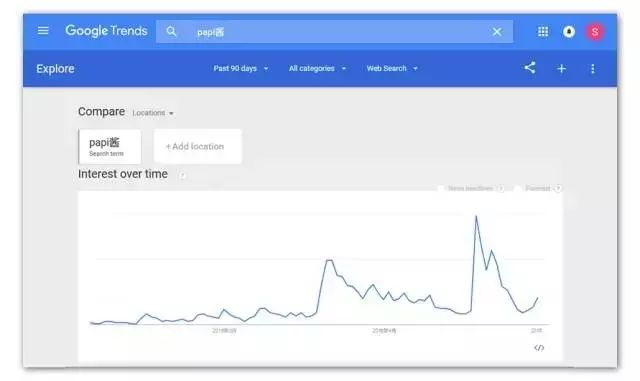Expand the Web Search dropdown

[x=392, y=69]
